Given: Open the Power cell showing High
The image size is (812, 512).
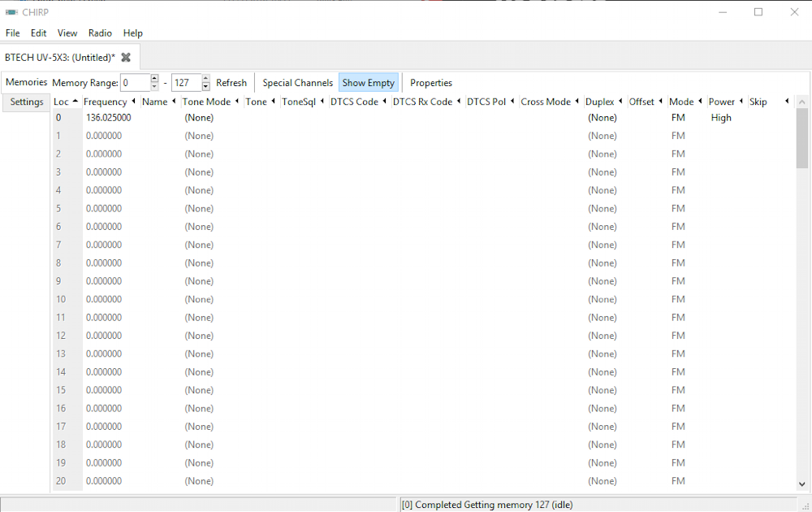Looking at the screenshot, I should pyautogui.click(x=721, y=118).
